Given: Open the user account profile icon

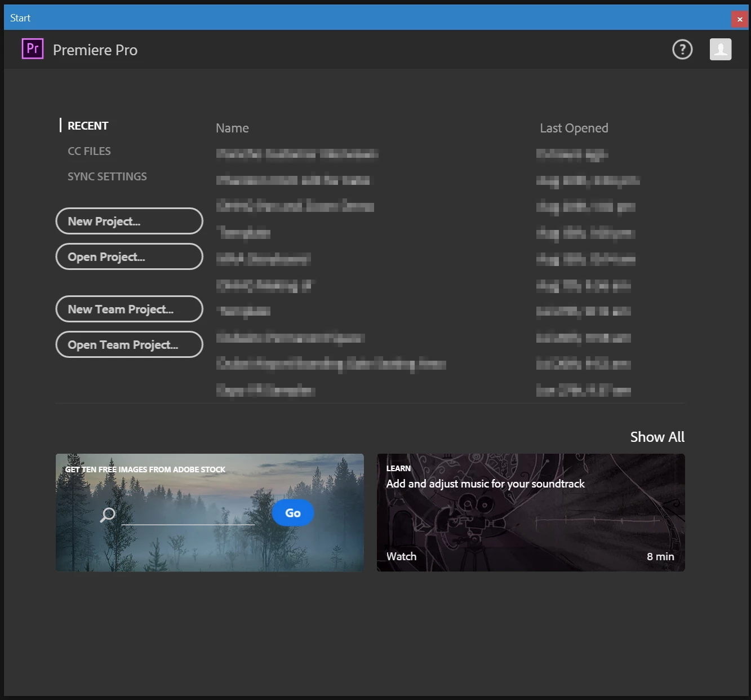Looking at the screenshot, I should 721,50.
